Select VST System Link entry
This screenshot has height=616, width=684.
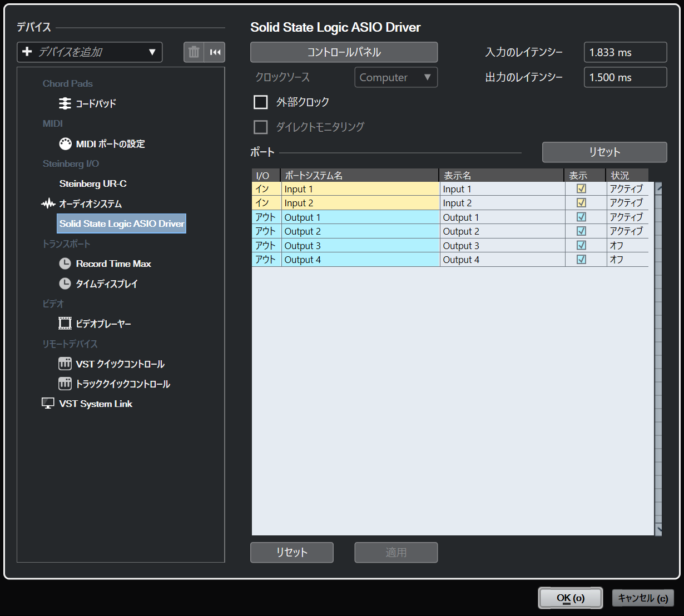pos(96,404)
